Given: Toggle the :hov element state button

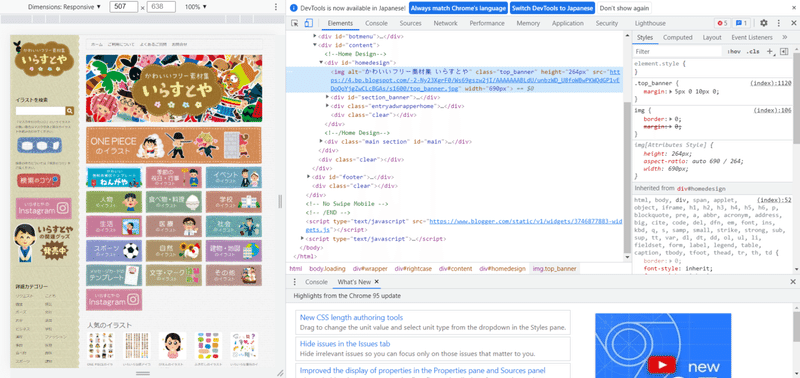Looking at the screenshot, I should 734,52.
